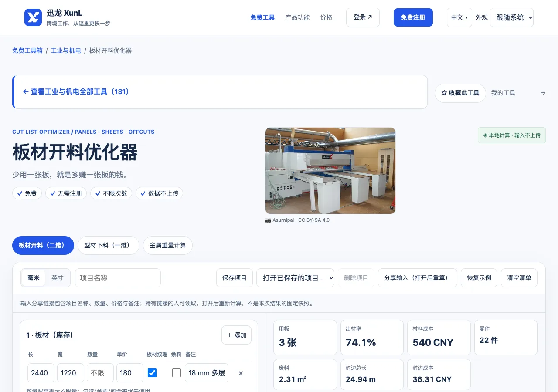Click the 单价 field showing 180
Viewport: 558px width, 392px height.
(130, 373)
